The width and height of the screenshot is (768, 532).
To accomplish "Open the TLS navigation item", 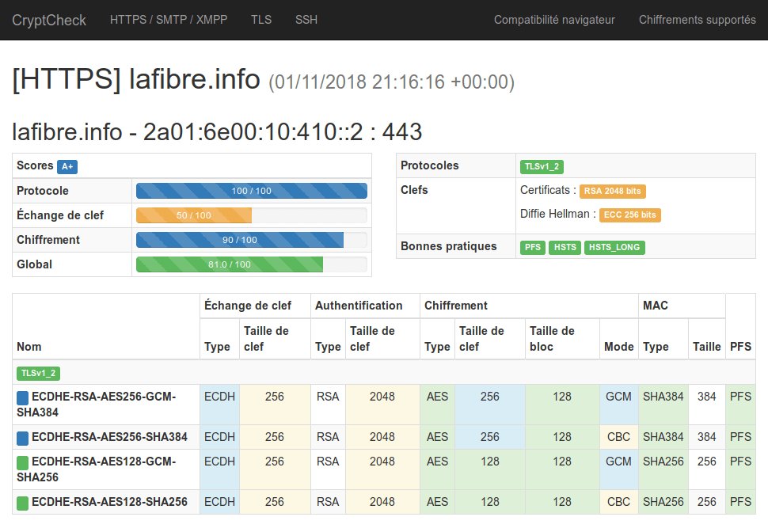I will [x=261, y=20].
